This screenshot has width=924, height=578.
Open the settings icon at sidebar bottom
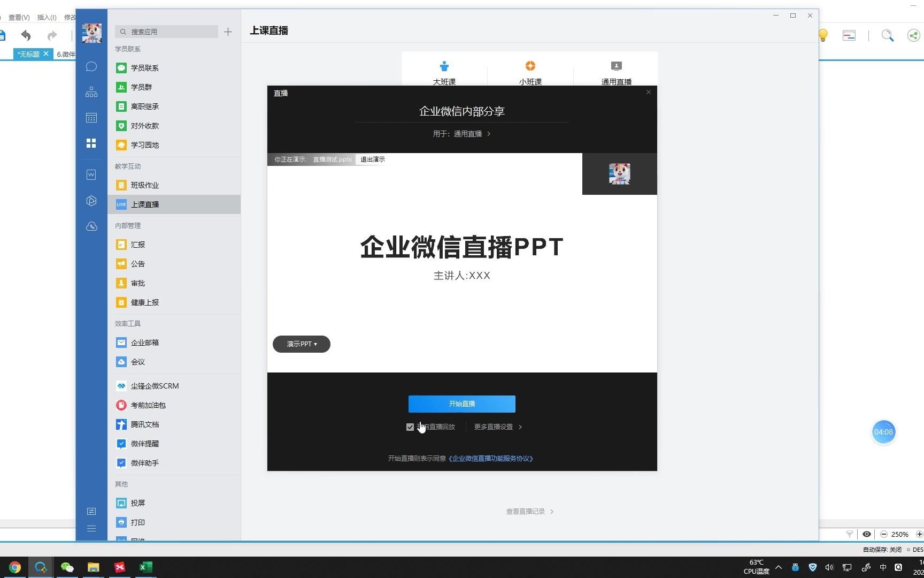[91, 512]
